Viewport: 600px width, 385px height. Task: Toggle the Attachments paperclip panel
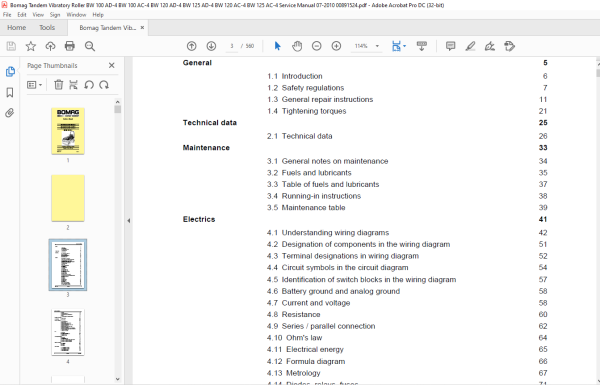[x=10, y=113]
